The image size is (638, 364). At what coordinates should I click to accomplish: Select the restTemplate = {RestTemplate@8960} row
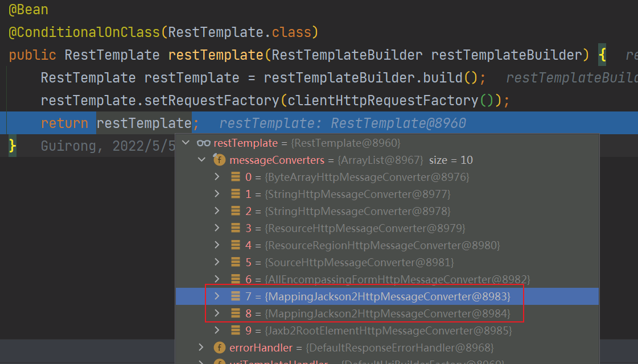[387, 143]
